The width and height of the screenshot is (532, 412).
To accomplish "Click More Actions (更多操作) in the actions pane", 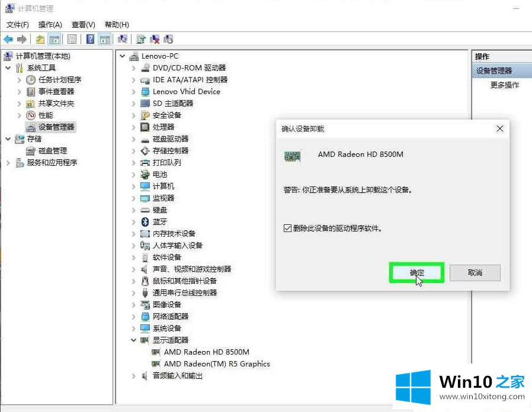I will 505,85.
